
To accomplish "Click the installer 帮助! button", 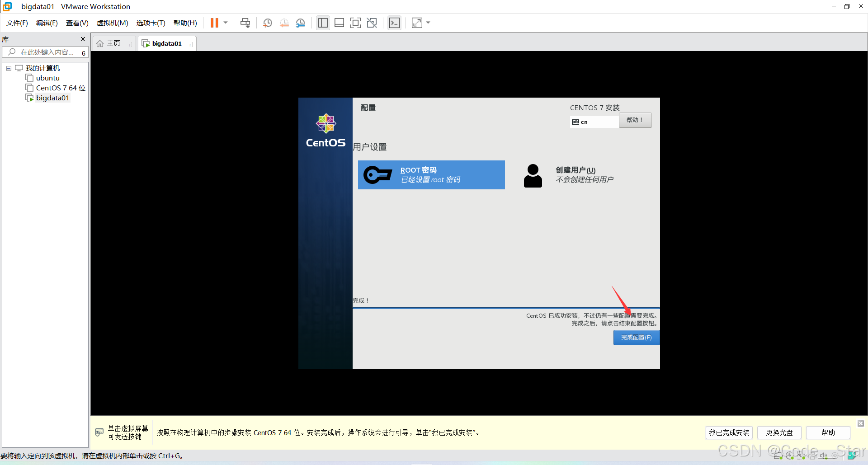I will (x=635, y=120).
